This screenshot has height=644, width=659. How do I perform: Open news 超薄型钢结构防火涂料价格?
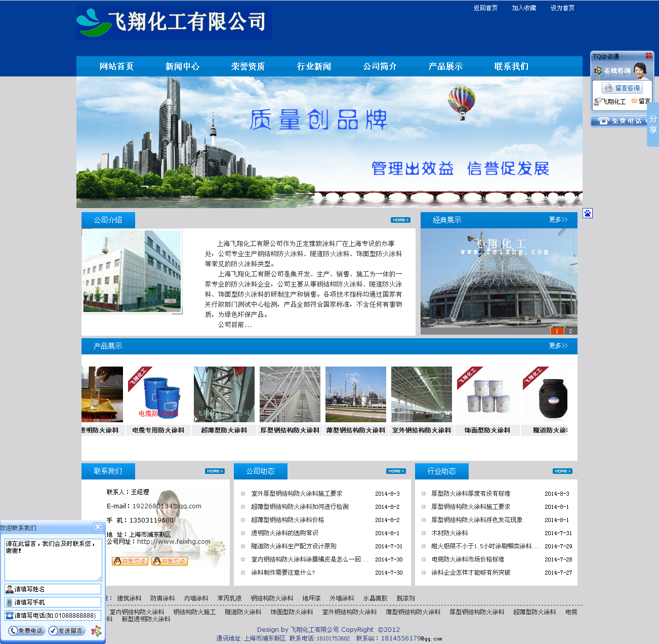click(x=287, y=519)
